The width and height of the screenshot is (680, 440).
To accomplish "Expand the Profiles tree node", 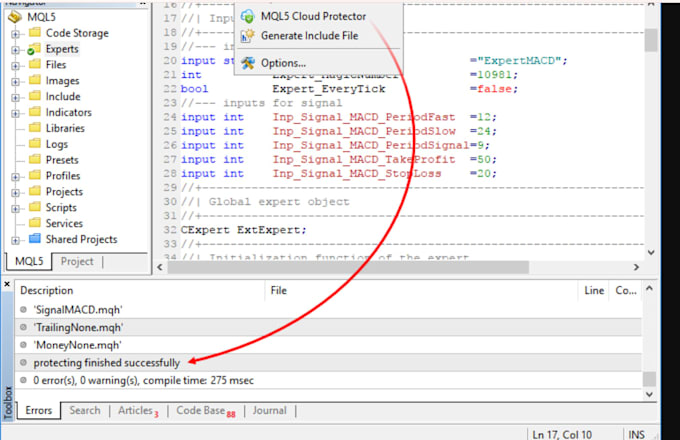I will [16, 177].
